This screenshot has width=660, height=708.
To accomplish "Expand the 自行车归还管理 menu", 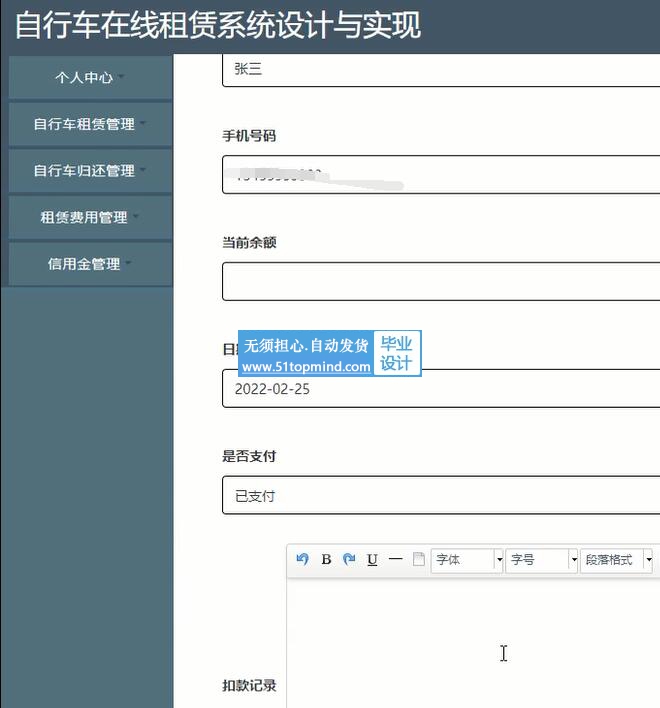I will coord(90,170).
